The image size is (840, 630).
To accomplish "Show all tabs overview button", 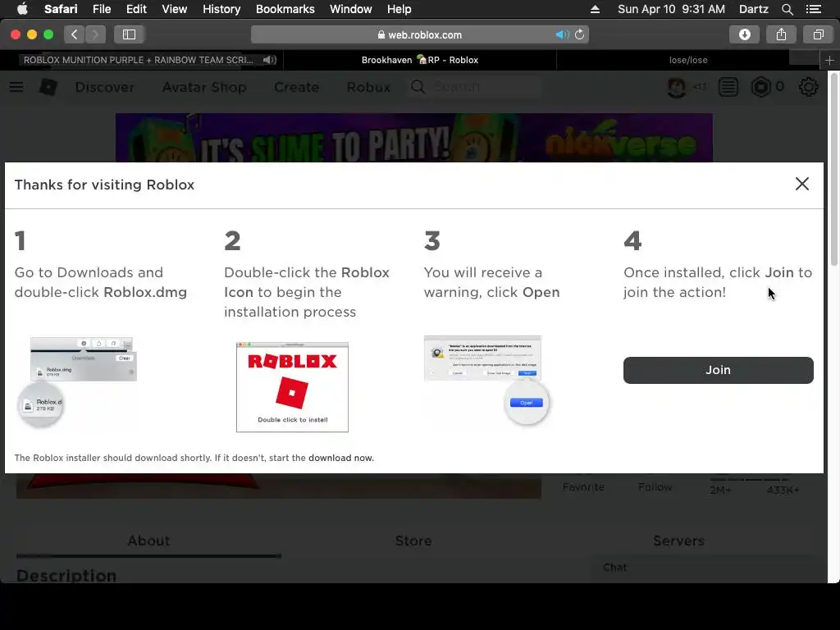I will [x=818, y=34].
